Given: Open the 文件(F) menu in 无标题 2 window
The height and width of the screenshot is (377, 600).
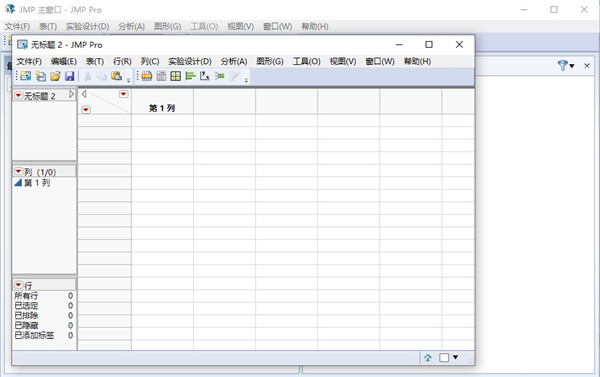Looking at the screenshot, I should (x=29, y=62).
